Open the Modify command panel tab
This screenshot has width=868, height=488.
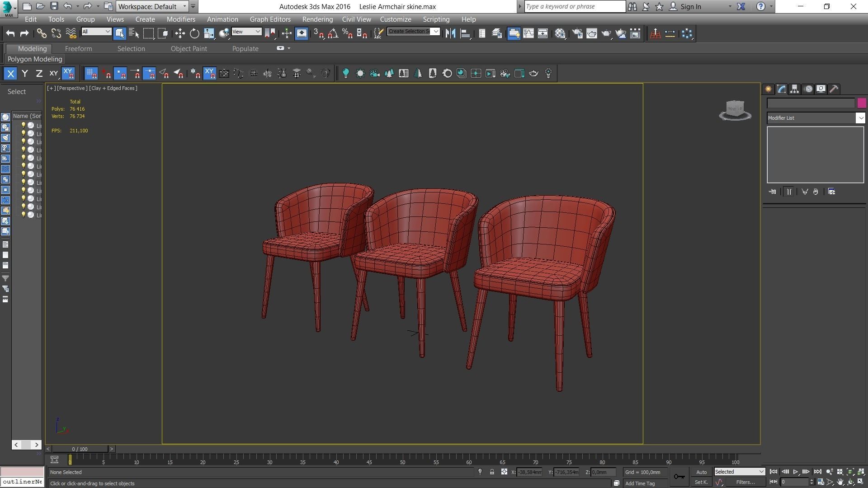pyautogui.click(x=781, y=89)
